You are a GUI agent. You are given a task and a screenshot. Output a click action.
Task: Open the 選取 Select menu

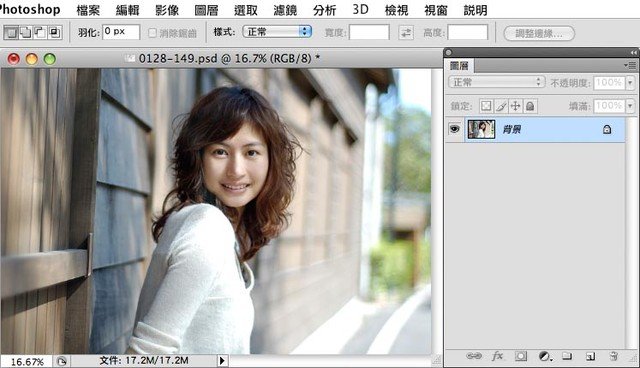pos(246,10)
